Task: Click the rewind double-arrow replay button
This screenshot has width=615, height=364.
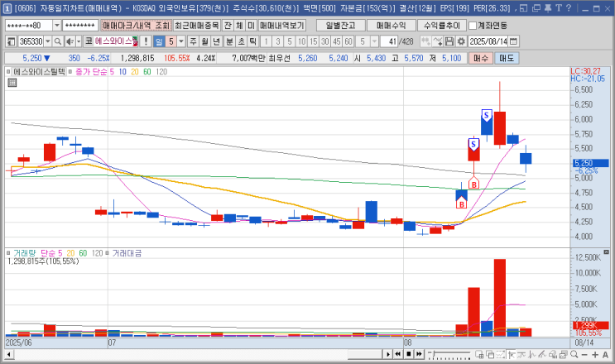Action: [397, 354]
